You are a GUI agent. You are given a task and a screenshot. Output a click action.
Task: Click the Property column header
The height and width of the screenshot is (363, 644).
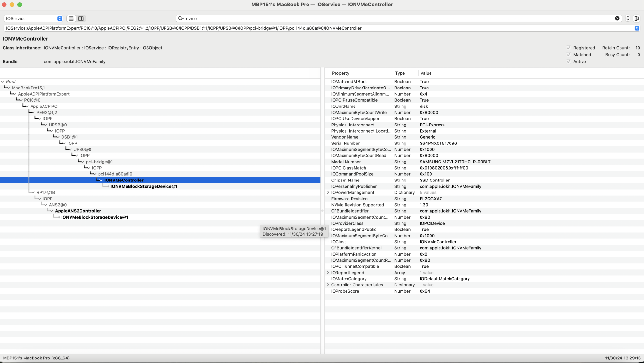click(340, 73)
